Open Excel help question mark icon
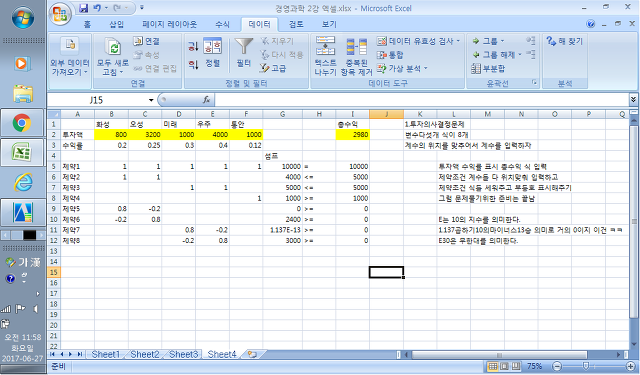The height and width of the screenshot is (375, 640). pyautogui.click(x=590, y=24)
